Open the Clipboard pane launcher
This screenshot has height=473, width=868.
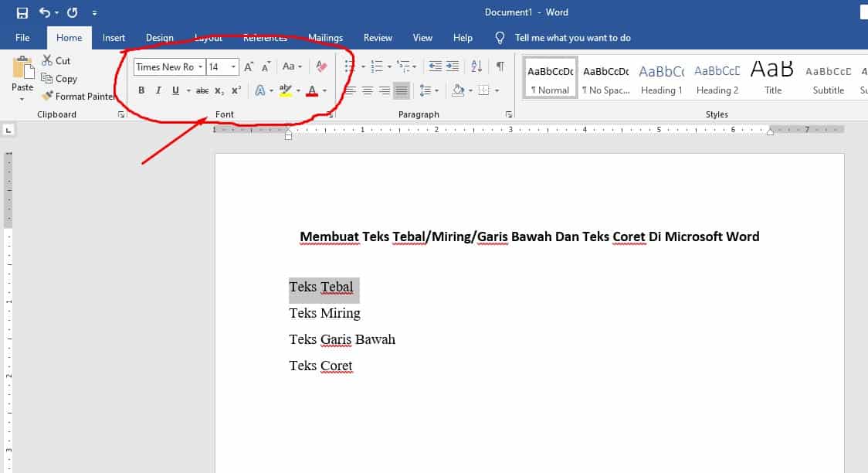point(121,114)
